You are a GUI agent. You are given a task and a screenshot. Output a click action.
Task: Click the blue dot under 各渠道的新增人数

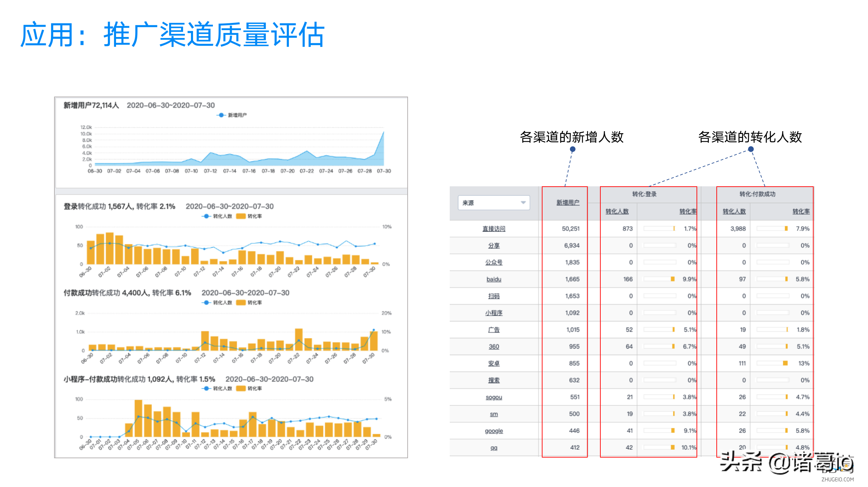point(572,149)
